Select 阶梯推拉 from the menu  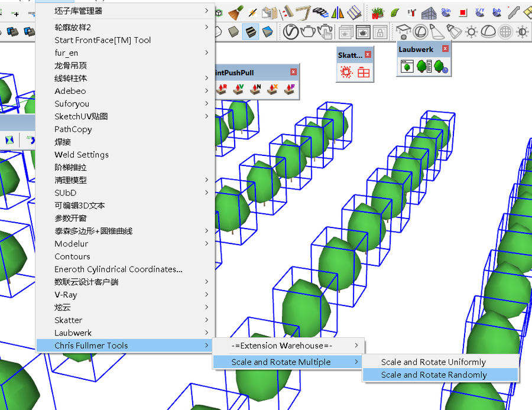point(125,167)
